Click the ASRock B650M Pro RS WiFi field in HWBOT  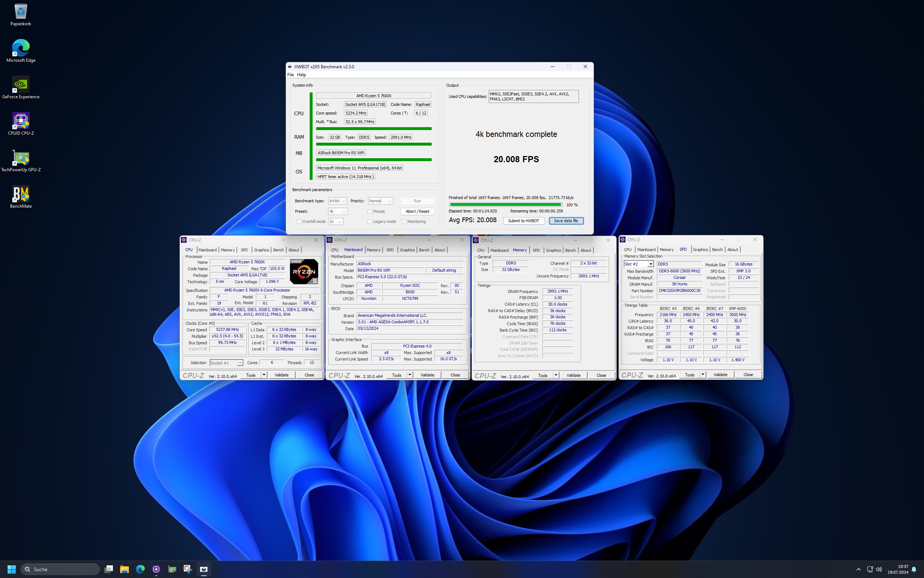pos(341,153)
